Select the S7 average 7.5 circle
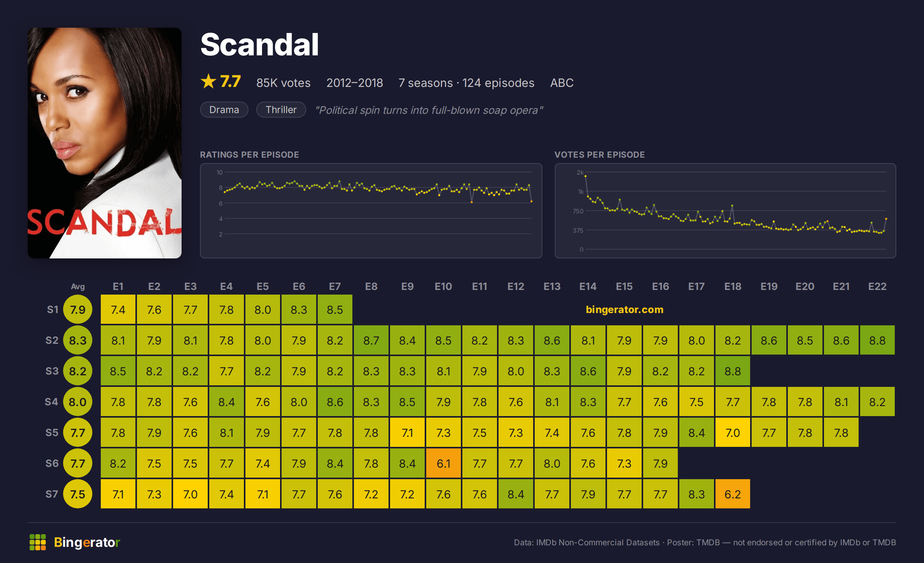Viewport: 924px width, 563px height. [78, 494]
